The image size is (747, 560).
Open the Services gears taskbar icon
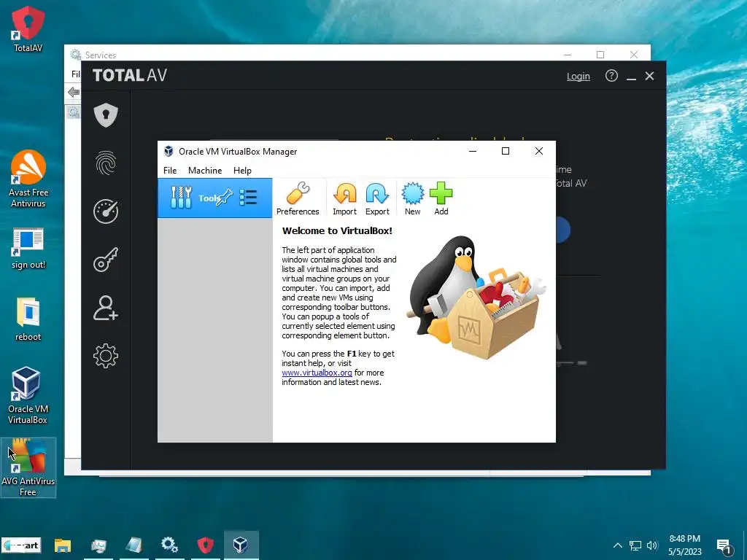point(169,545)
